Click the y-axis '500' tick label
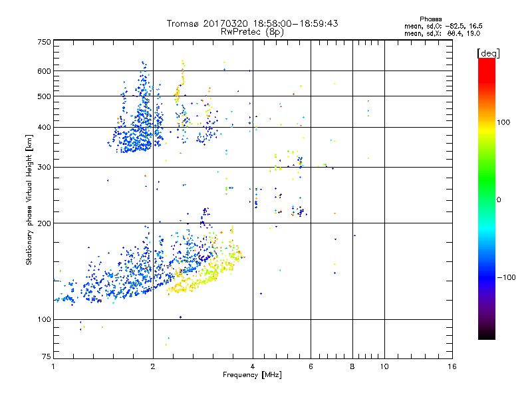This screenshot has height=399, width=532. (44, 96)
